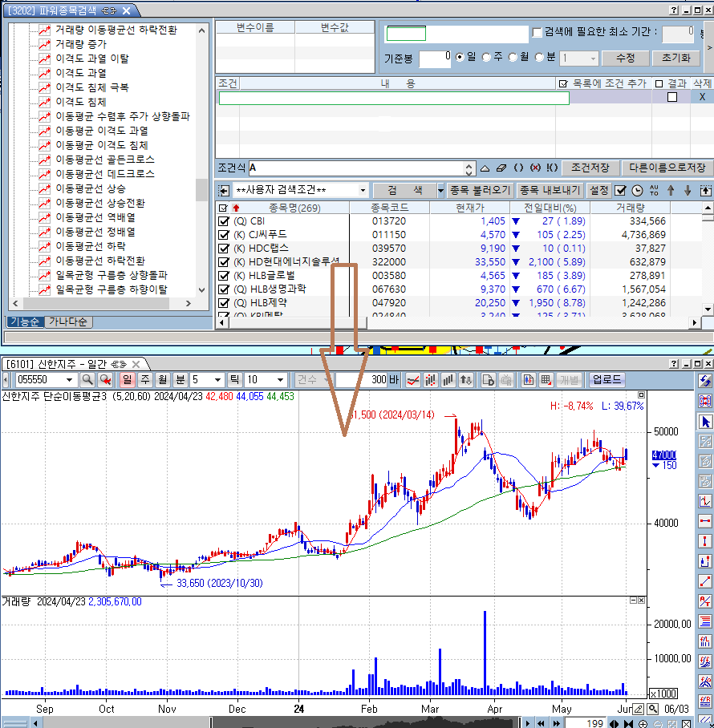714x728 pixels.
Task: Click the clock icon in search toolbar
Action: point(637,191)
